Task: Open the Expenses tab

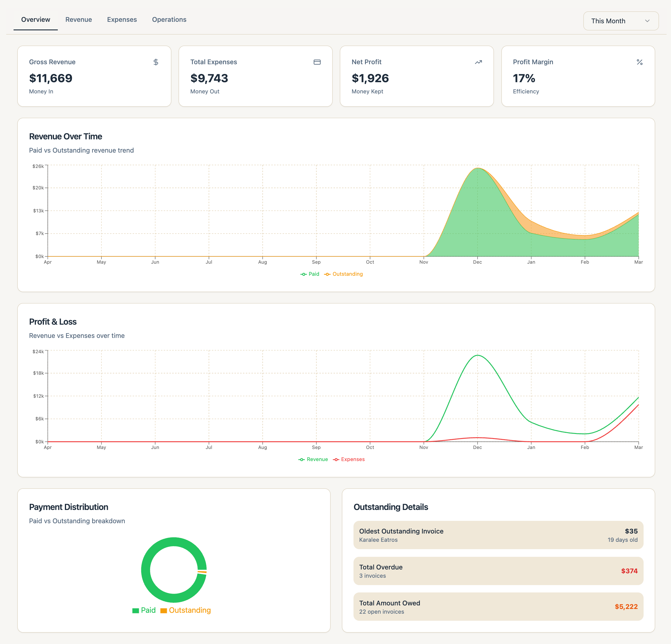Action: pos(122,19)
